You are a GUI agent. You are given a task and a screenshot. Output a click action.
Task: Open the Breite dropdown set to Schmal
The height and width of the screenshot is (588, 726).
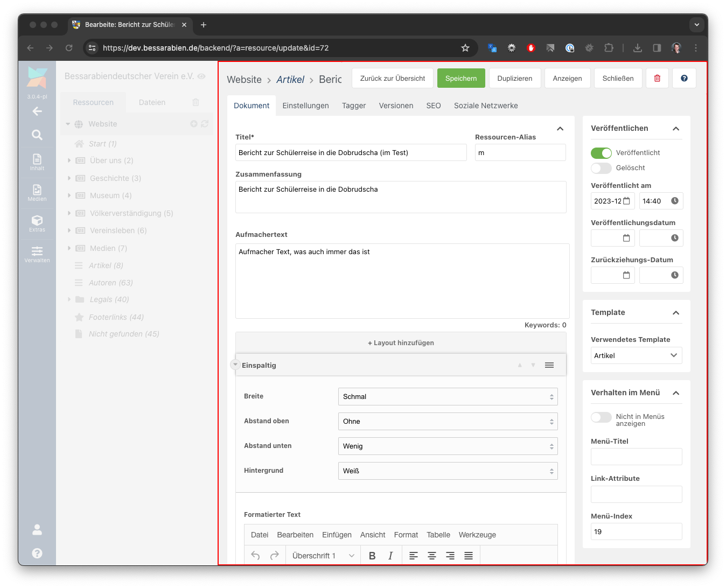448,397
